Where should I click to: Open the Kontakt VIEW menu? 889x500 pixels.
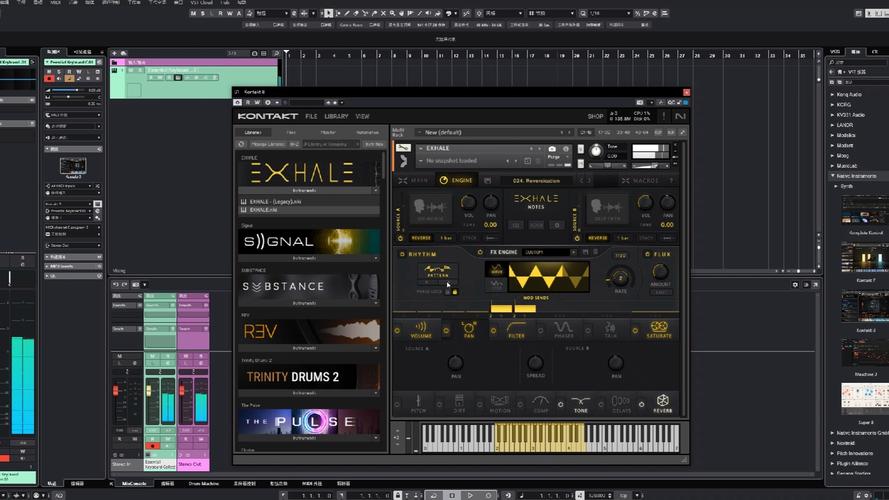click(362, 116)
